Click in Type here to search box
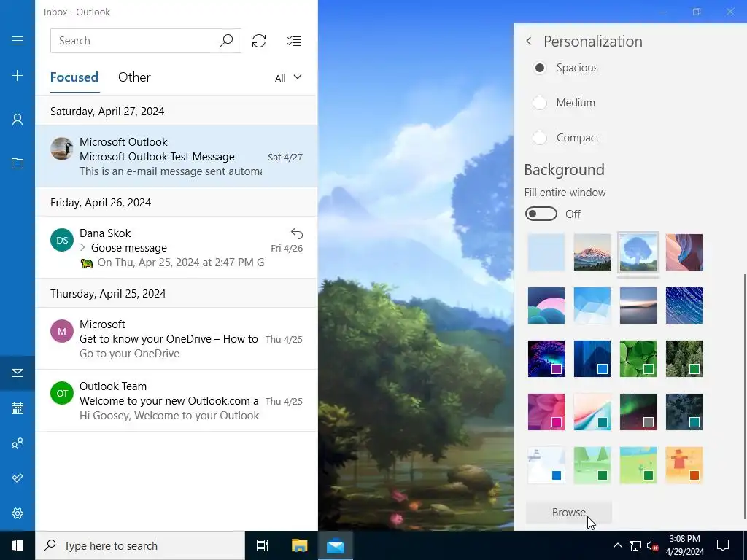Screen dimensions: 747x560 click(x=140, y=545)
